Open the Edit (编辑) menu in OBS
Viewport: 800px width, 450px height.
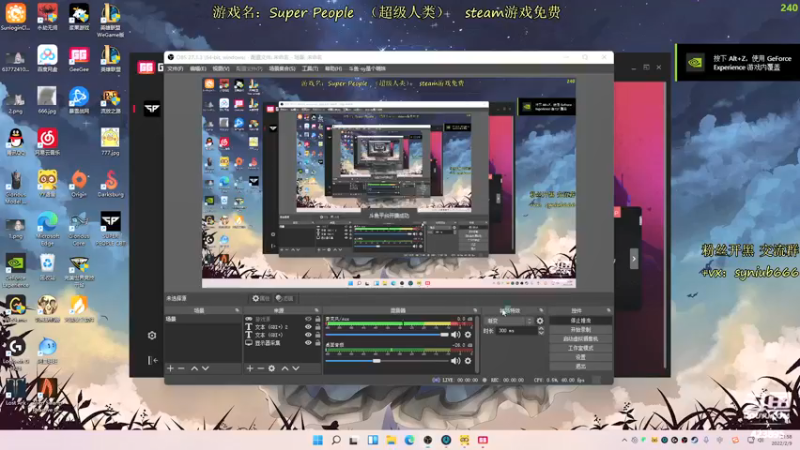coord(198,68)
